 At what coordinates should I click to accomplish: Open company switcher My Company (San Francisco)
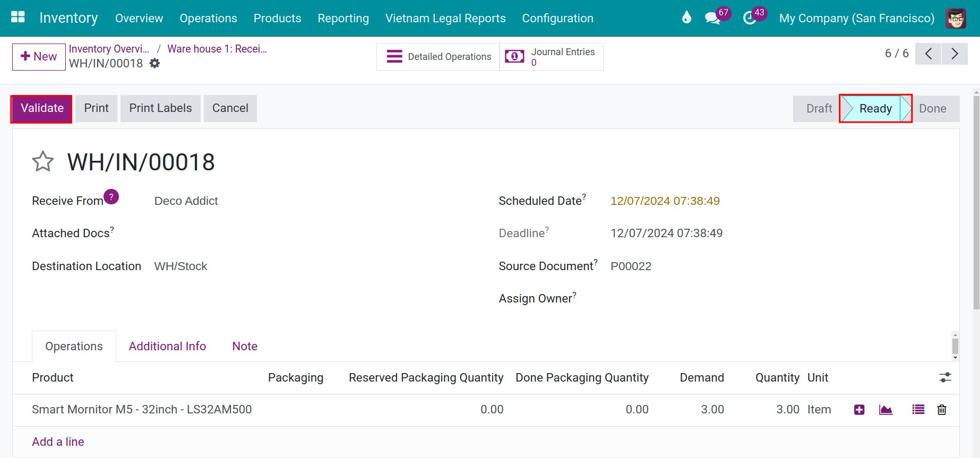tap(856, 18)
